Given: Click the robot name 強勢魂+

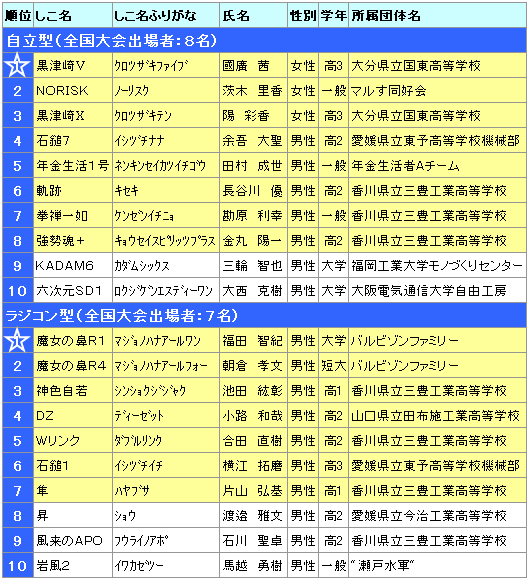Looking at the screenshot, I should (x=60, y=240).
